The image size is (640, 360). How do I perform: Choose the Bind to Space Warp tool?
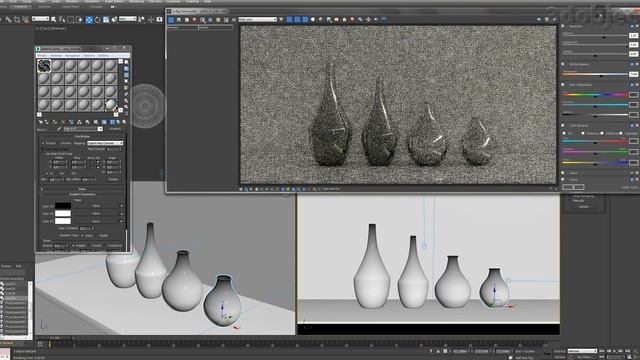(x=25, y=19)
